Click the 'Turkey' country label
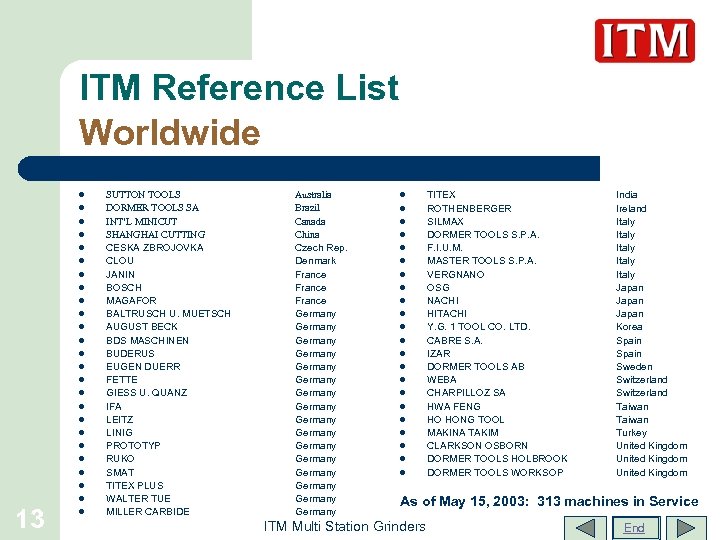This screenshot has height=540, width=720. click(631, 433)
